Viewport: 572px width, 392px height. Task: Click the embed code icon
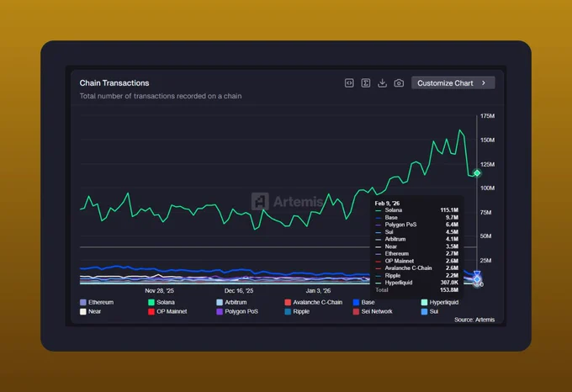point(349,83)
